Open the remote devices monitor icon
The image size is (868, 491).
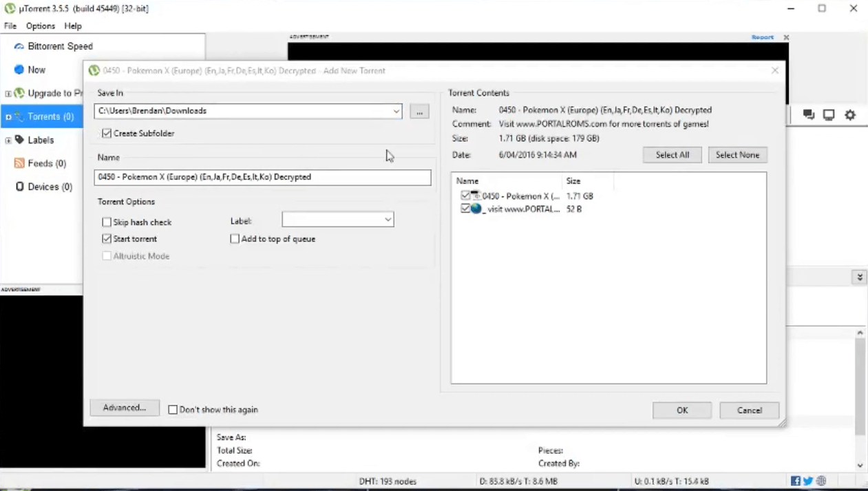click(829, 115)
